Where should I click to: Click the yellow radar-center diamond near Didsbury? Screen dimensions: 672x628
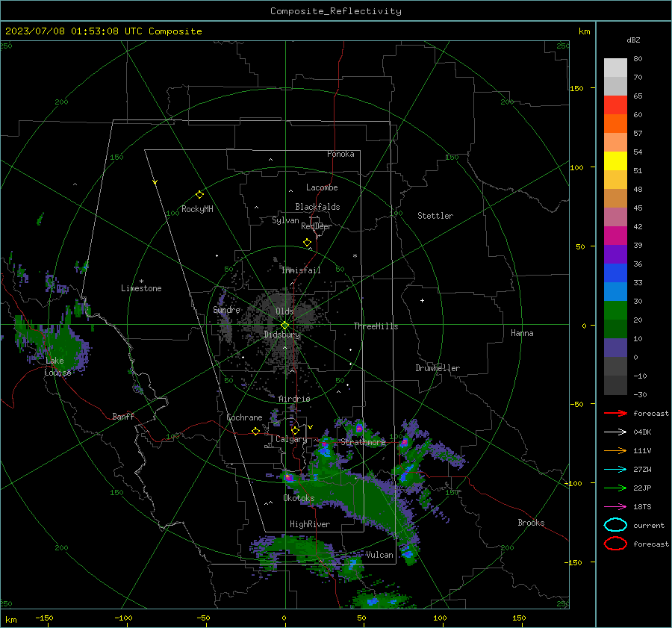[x=284, y=326]
